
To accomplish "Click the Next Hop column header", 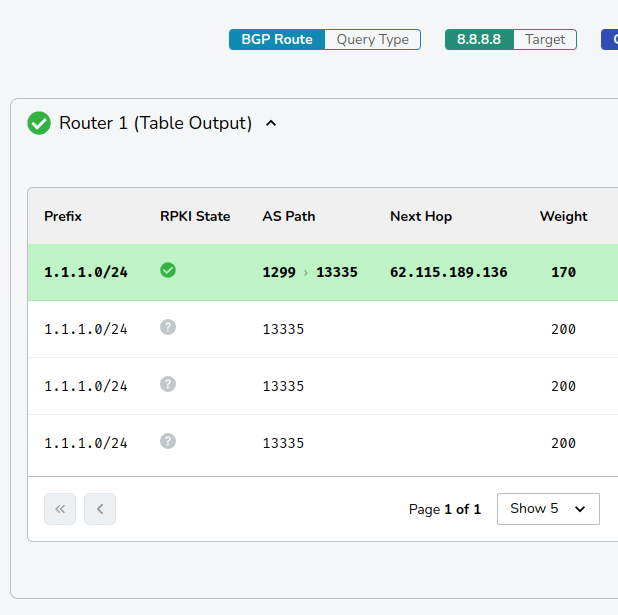I will (421, 216).
